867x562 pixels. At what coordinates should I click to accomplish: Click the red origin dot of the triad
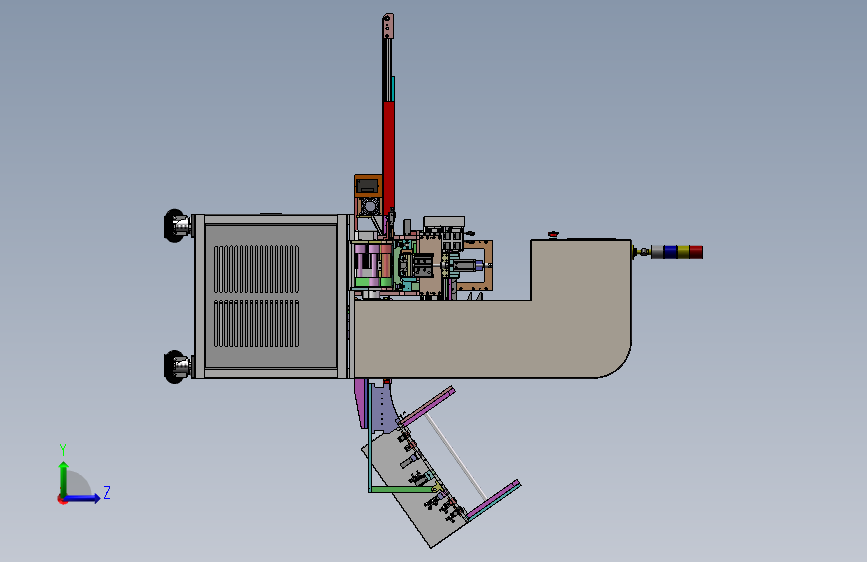[x=62, y=499]
